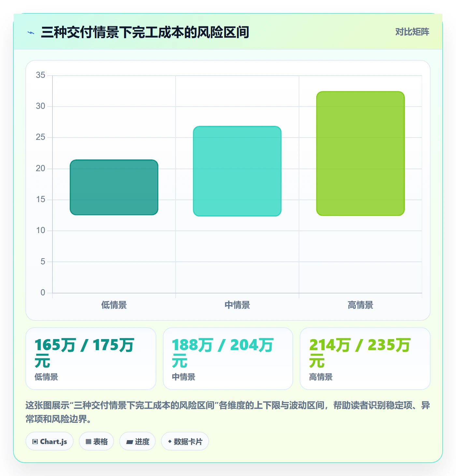Click the green 高情景 range bar
This screenshot has height=476, width=456.
pos(361,154)
